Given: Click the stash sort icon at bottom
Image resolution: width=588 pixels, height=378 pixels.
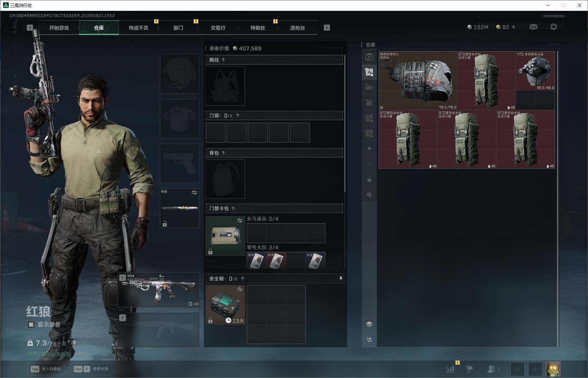Looking at the screenshot, I should tap(369, 339).
